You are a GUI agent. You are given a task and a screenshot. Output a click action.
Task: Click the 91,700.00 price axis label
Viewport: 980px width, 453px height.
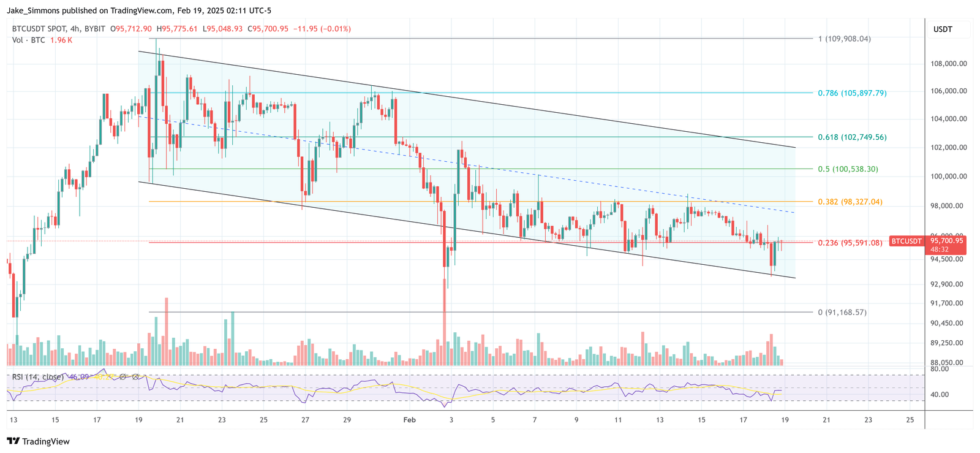[x=947, y=303]
